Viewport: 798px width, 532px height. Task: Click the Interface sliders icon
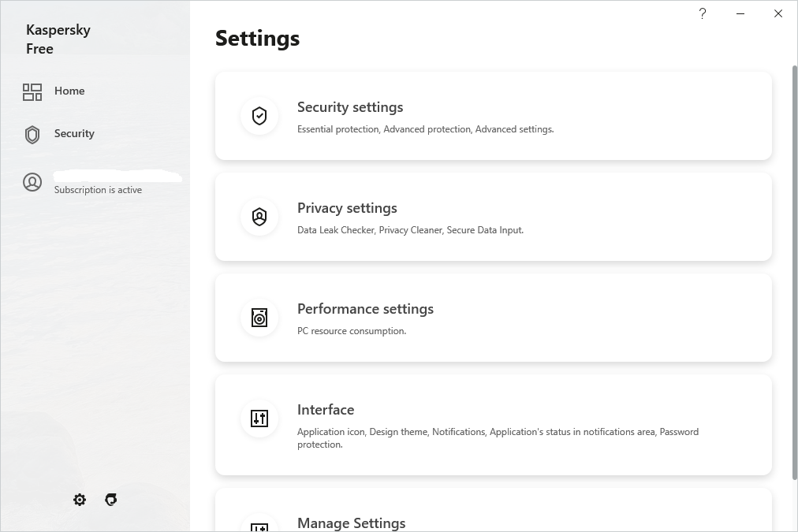click(259, 419)
